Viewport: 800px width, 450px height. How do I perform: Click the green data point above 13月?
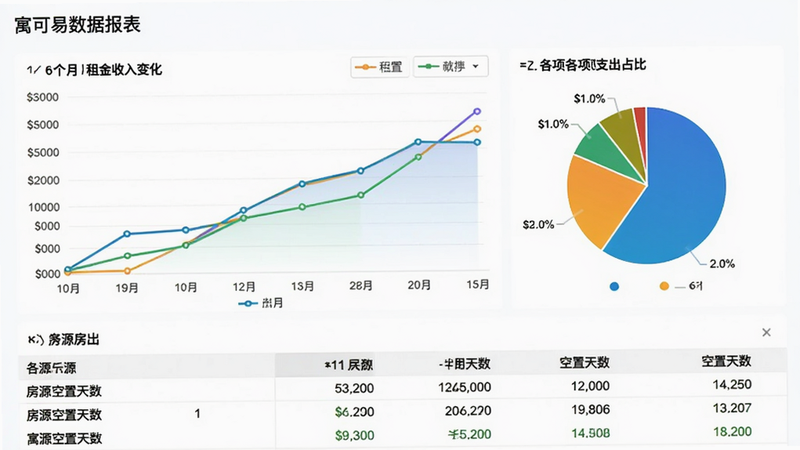(x=302, y=207)
